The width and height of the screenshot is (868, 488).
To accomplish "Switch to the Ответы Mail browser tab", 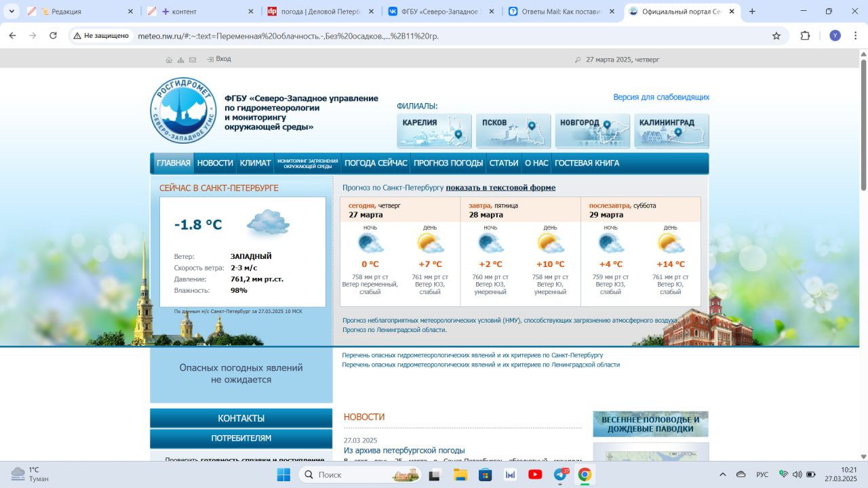I will pos(561,12).
